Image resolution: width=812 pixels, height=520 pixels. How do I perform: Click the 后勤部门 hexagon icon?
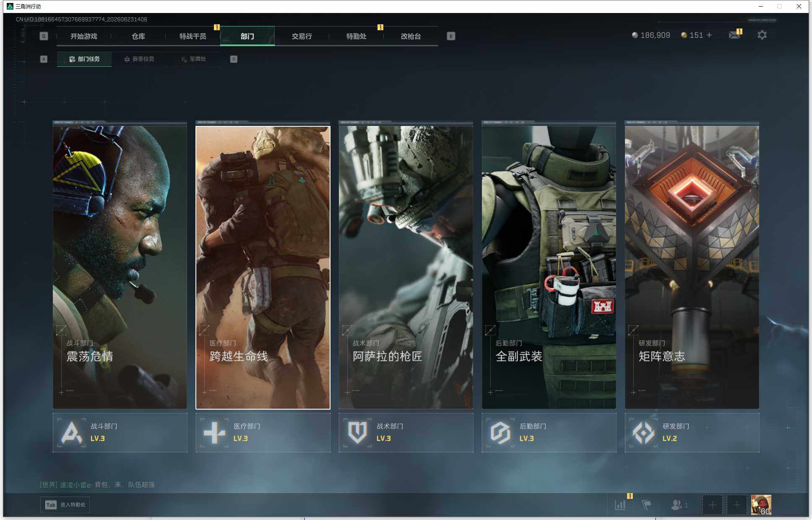[x=501, y=433]
